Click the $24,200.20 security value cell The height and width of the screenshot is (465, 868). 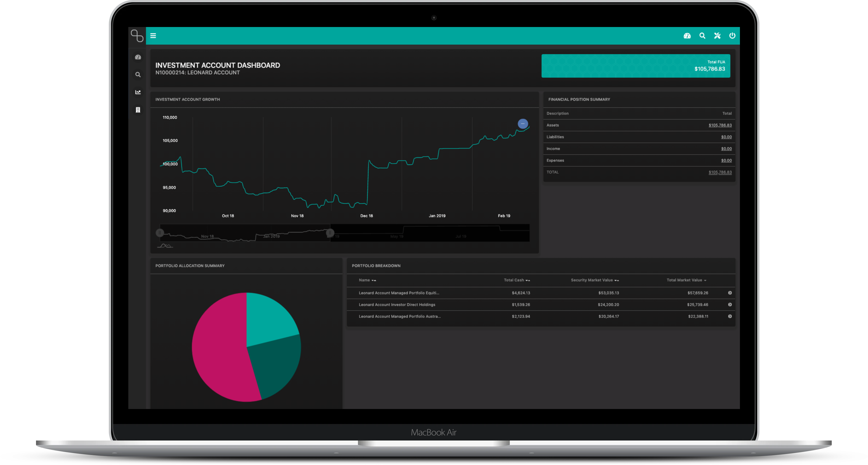click(608, 305)
